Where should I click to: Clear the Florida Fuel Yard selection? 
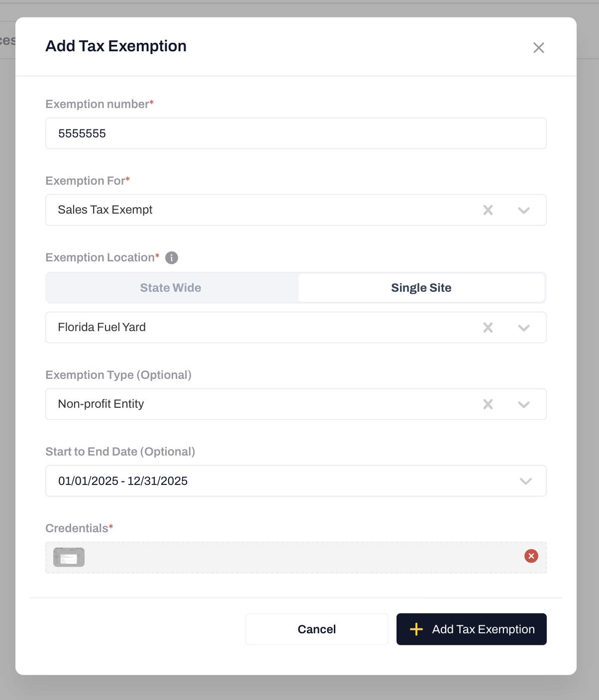click(488, 328)
